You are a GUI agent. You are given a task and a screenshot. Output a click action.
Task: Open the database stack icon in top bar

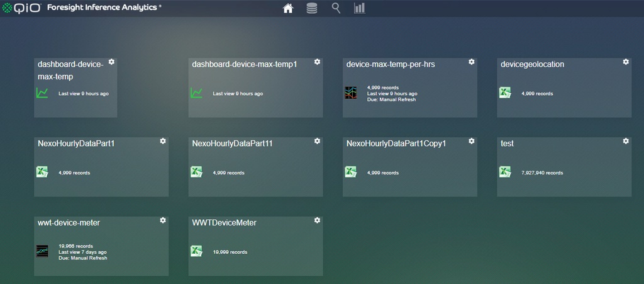tap(312, 8)
